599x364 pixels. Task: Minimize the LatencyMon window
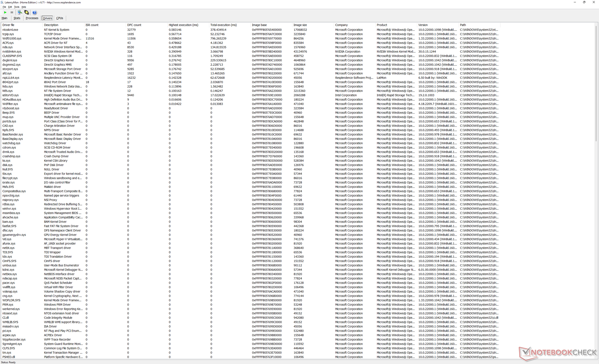point(575,2)
